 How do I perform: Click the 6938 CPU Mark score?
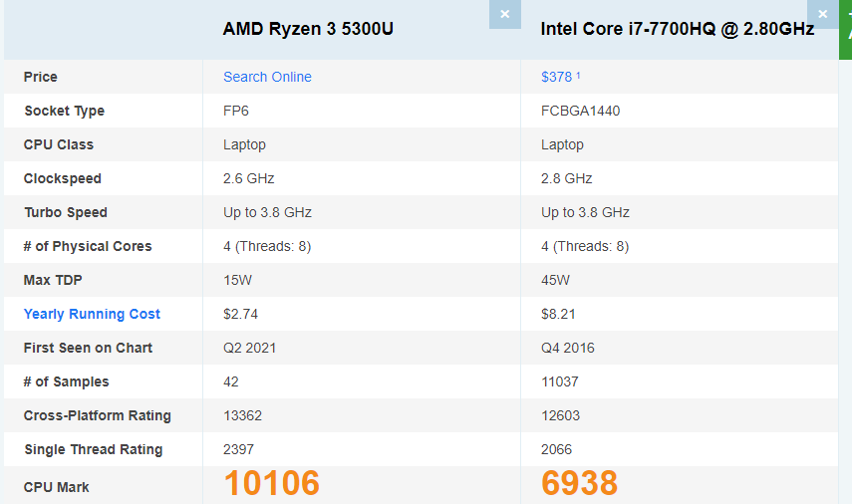[x=580, y=483]
